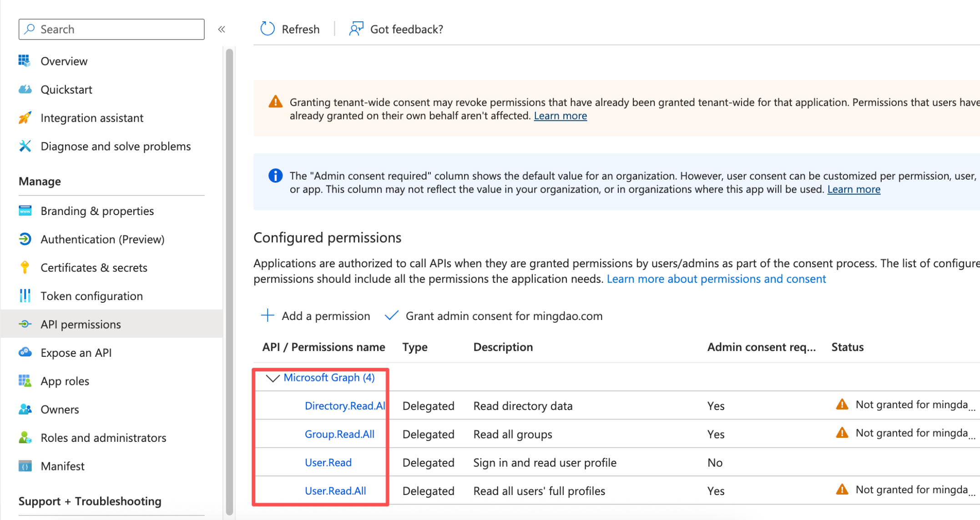Image resolution: width=980 pixels, height=520 pixels.
Task: Follow Learn more about permissions and consent
Action: (716, 279)
